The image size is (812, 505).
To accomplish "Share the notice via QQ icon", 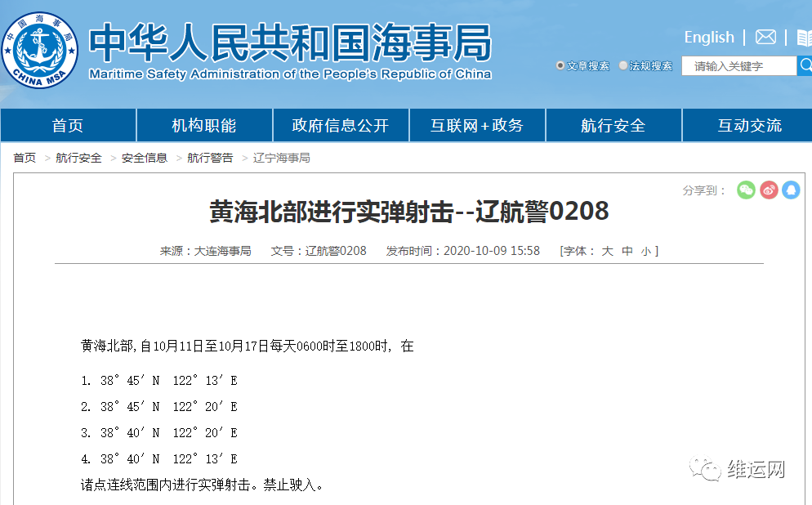I will click(x=789, y=190).
